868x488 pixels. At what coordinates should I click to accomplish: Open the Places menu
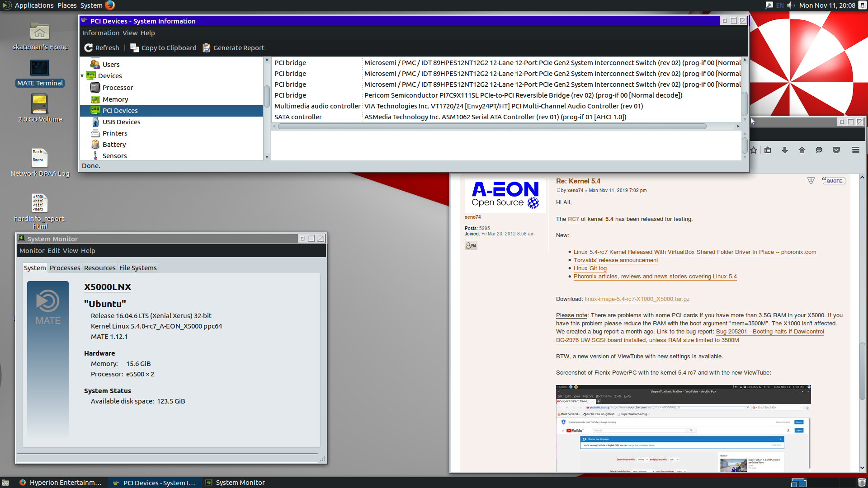point(67,5)
